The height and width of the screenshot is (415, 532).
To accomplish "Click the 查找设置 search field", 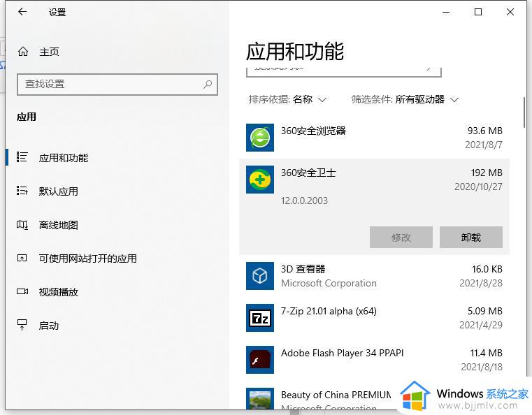I will tap(117, 85).
